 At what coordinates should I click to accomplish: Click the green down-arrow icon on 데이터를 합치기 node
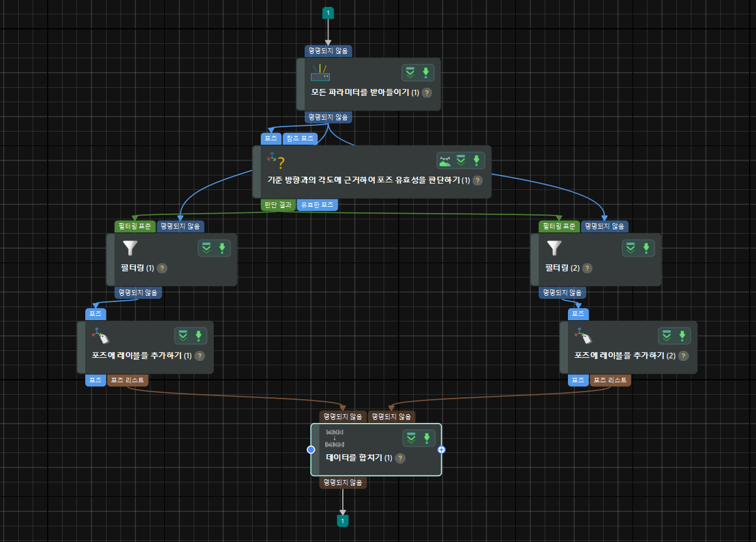[426, 438]
